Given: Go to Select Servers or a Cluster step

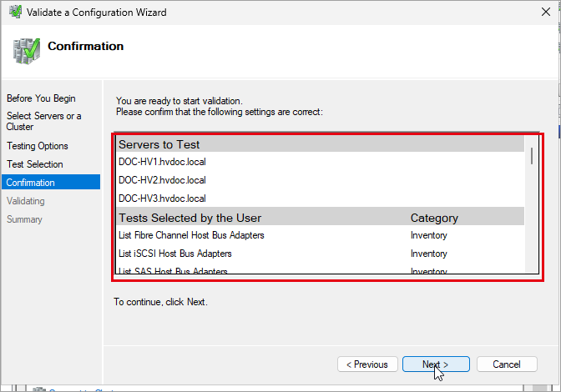Looking at the screenshot, I should pyautogui.click(x=43, y=121).
